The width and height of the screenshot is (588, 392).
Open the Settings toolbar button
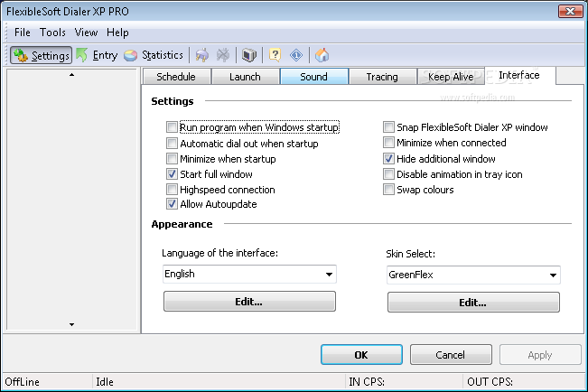click(x=41, y=55)
